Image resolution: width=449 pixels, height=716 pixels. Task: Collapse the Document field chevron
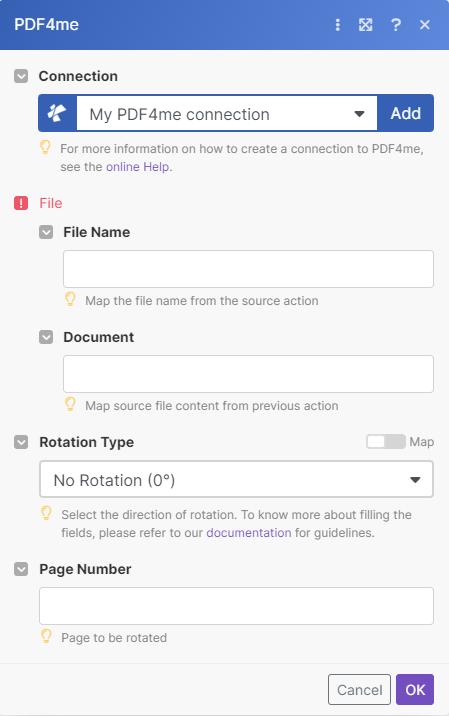(46, 337)
